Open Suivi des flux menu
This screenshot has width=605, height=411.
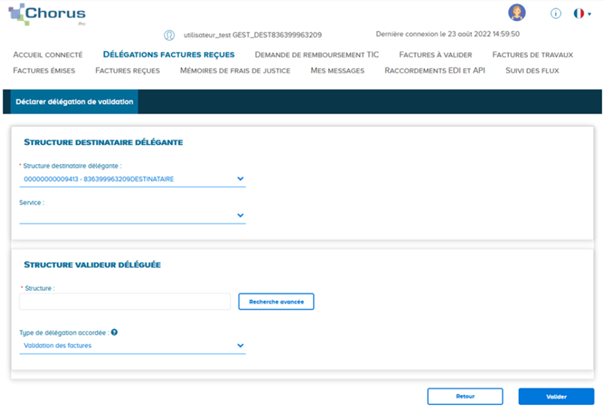tap(532, 71)
